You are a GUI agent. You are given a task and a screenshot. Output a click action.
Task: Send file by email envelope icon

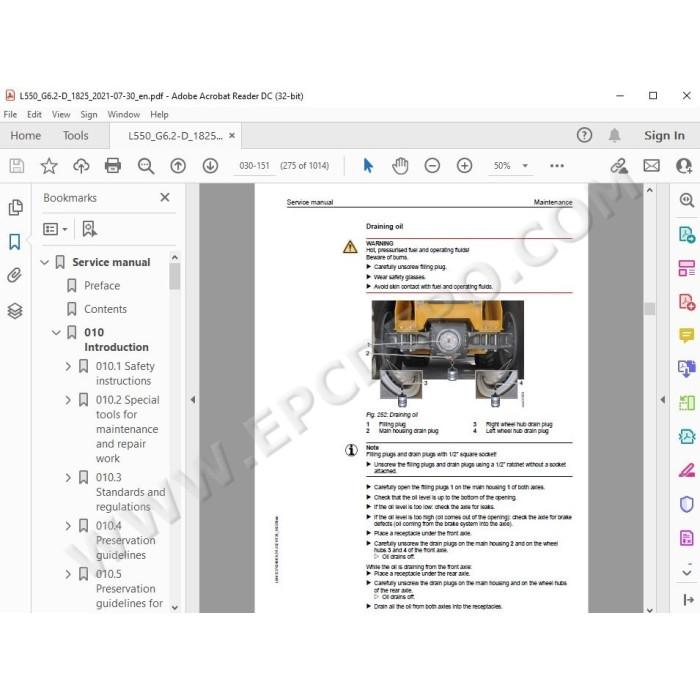click(x=651, y=166)
